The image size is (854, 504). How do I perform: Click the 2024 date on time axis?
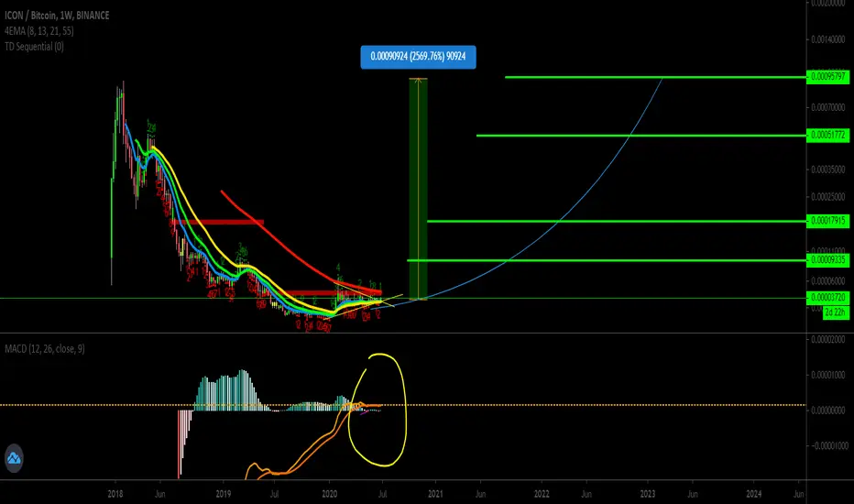754,494
